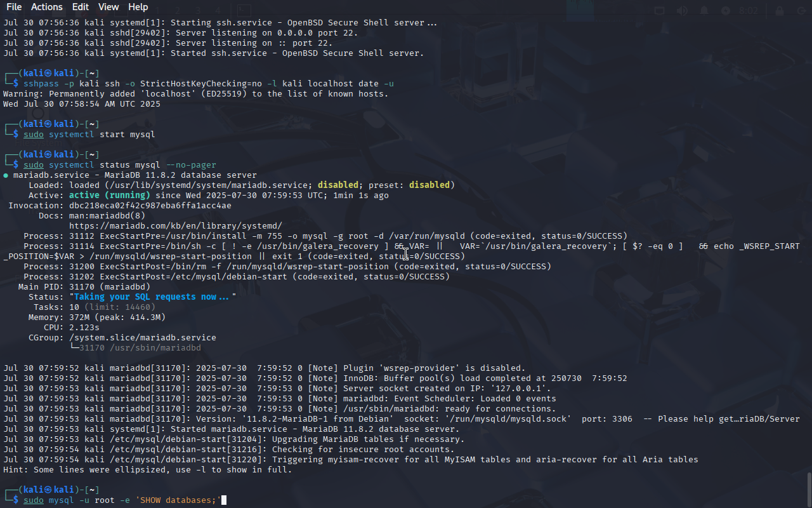Screen dimensions: 812x508
Task: Click 'Server listening on :: port 22.' line
Action: coord(168,43)
